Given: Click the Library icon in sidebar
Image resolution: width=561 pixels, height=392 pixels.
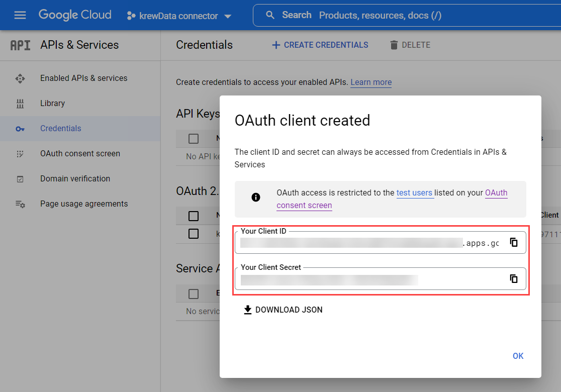Looking at the screenshot, I should tap(20, 104).
